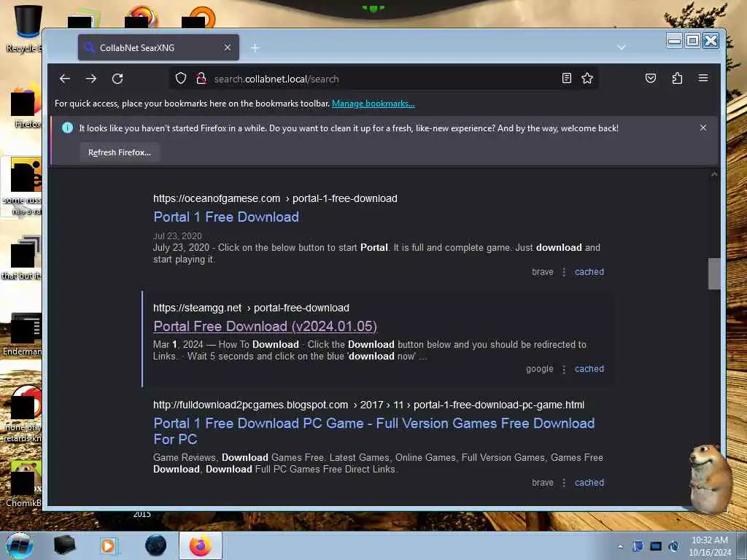Image resolution: width=747 pixels, height=560 pixels.
Task: Open Portal Free Download (v2024.01.05) result
Action: (x=265, y=326)
